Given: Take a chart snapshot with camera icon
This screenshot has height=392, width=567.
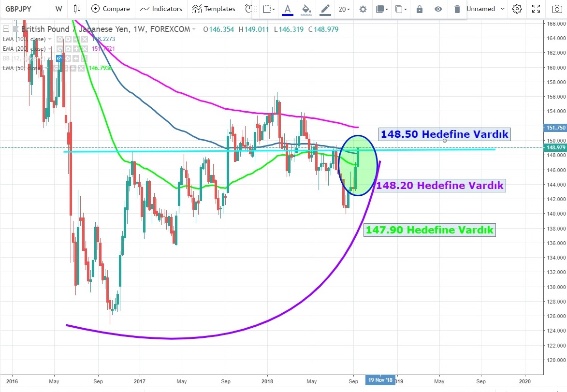Looking at the screenshot, I should tap(555, 9).
